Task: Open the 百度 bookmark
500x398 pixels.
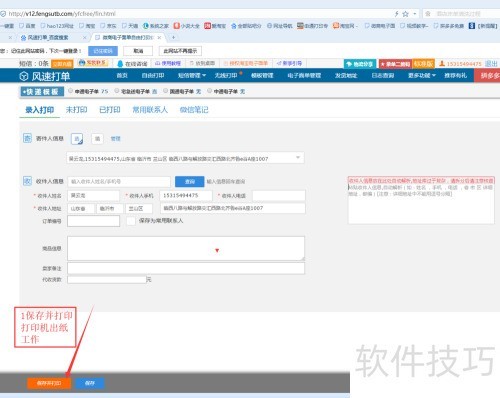Action: tap(27, 26)
